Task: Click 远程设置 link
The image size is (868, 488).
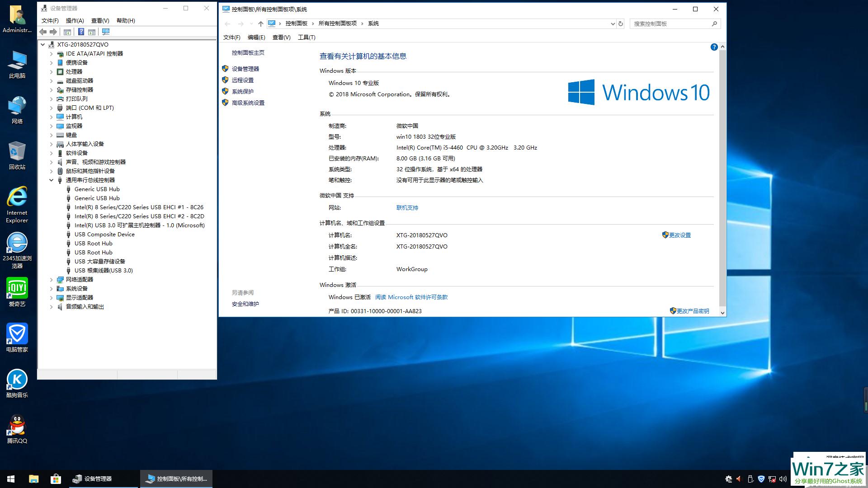Action: point(243,80)
